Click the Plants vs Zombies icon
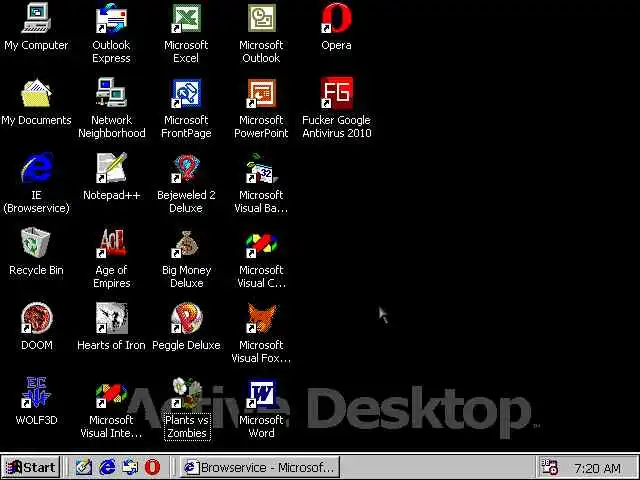The width and height of the screenshot is (640, 480). (186, 393)
